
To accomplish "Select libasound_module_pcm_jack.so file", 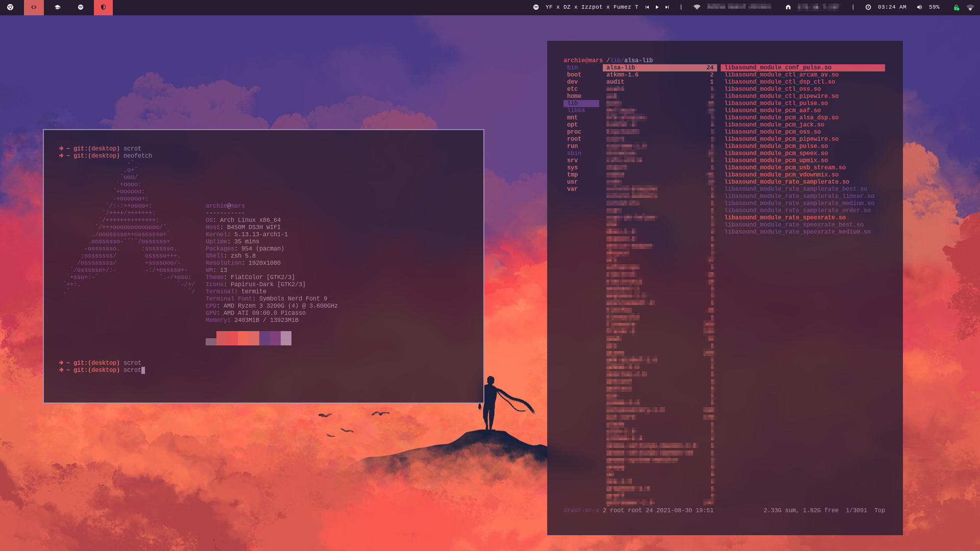I will point(774,124).
